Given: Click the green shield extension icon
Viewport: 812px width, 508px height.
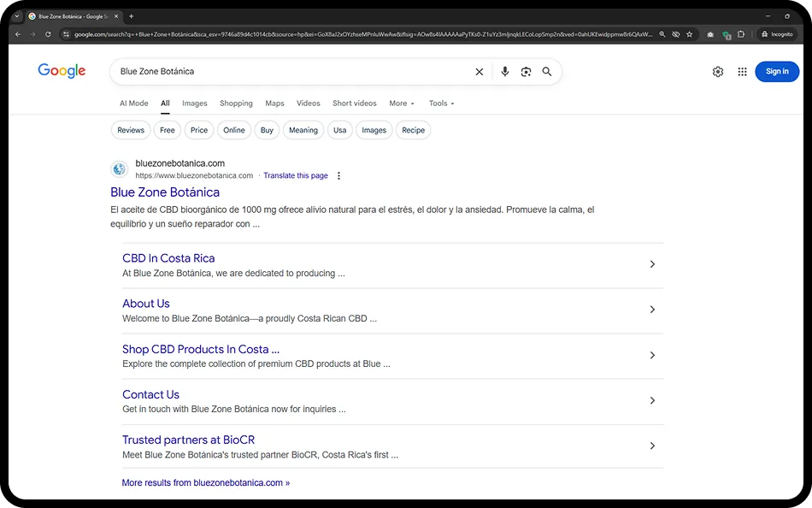Looking at the screenshot, I should (727, 35).
